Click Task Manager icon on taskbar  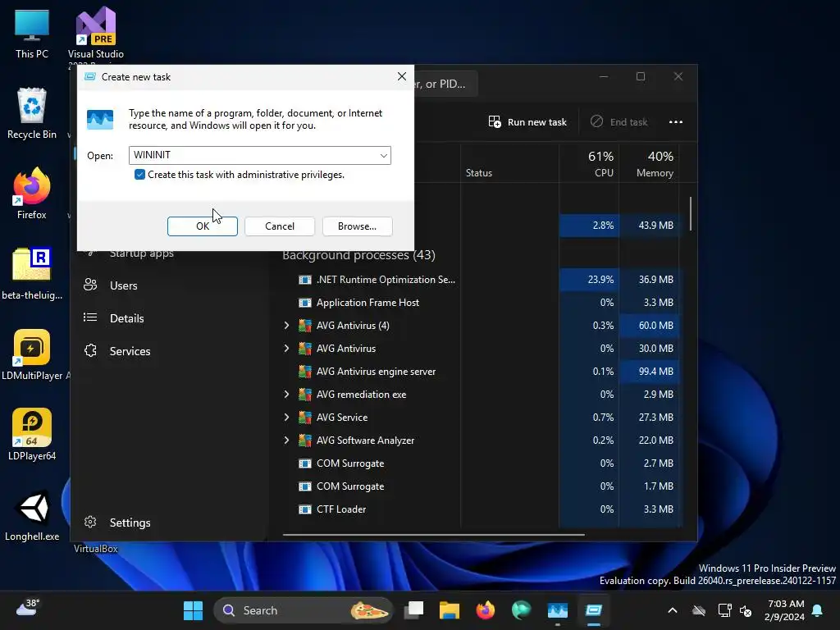[557, 610]
